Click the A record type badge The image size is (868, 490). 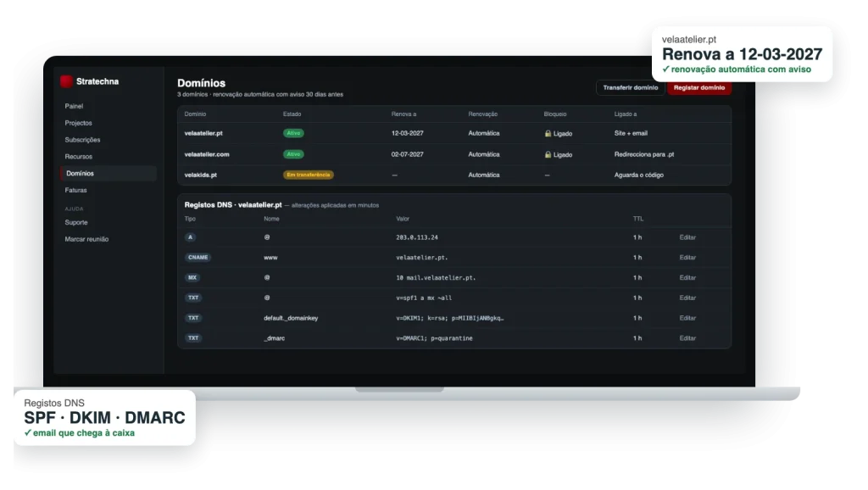191,237
